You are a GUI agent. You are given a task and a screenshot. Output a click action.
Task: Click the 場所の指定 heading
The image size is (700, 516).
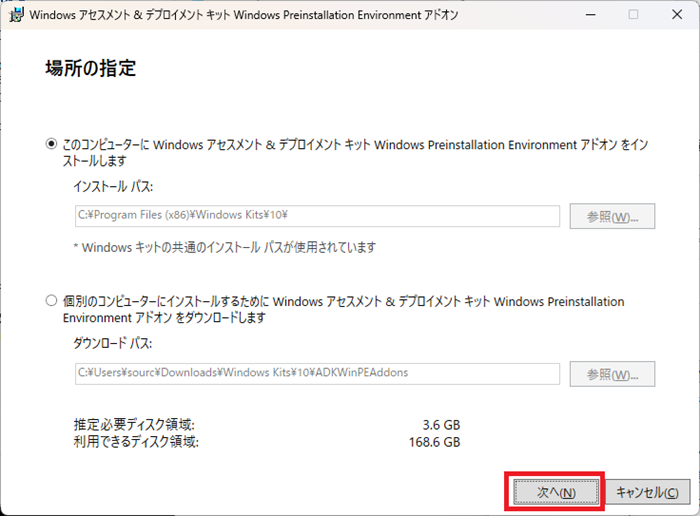coord(90,69)
